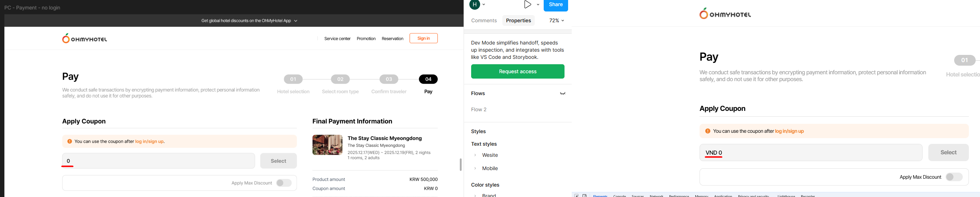Click the DevTools inspect element icon
Viewport: 980px width, 197px height.
coord(577,196)
